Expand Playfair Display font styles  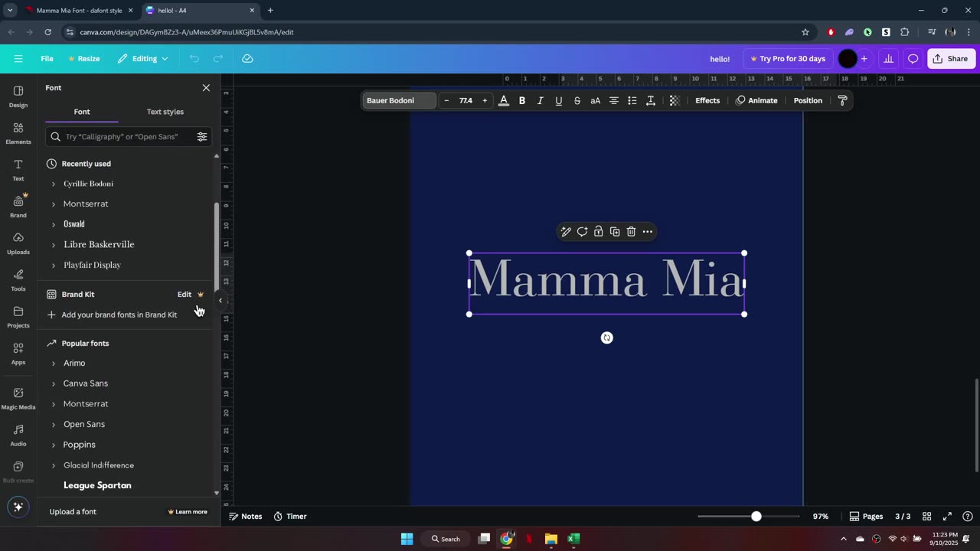pyautogui.click(x=54, y=265)
